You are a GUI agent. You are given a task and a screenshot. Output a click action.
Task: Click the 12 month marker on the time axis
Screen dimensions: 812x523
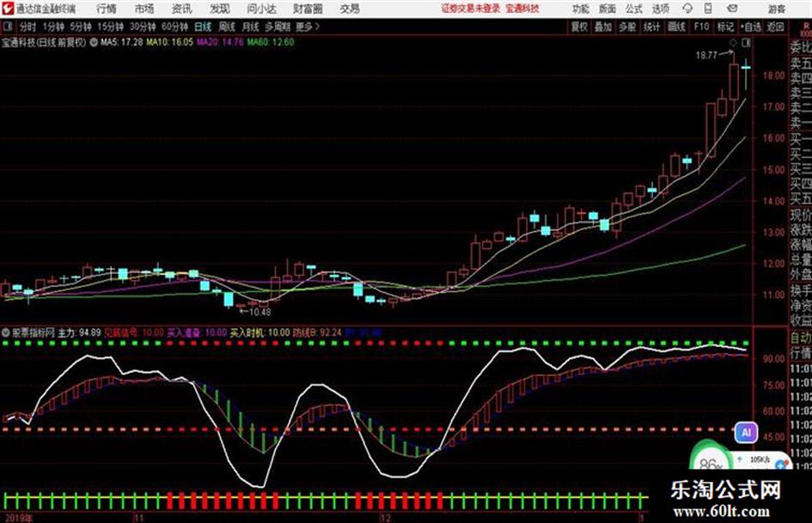click(x=385, y=518)
